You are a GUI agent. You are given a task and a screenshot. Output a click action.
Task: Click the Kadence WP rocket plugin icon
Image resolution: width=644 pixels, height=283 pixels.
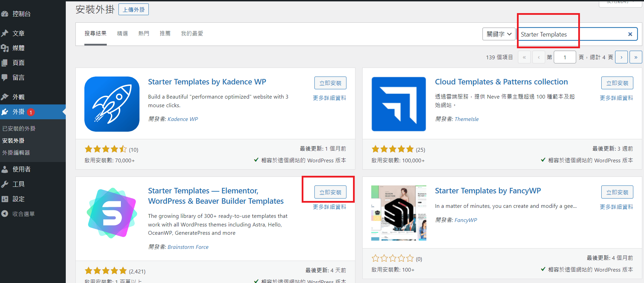point(112,104)
